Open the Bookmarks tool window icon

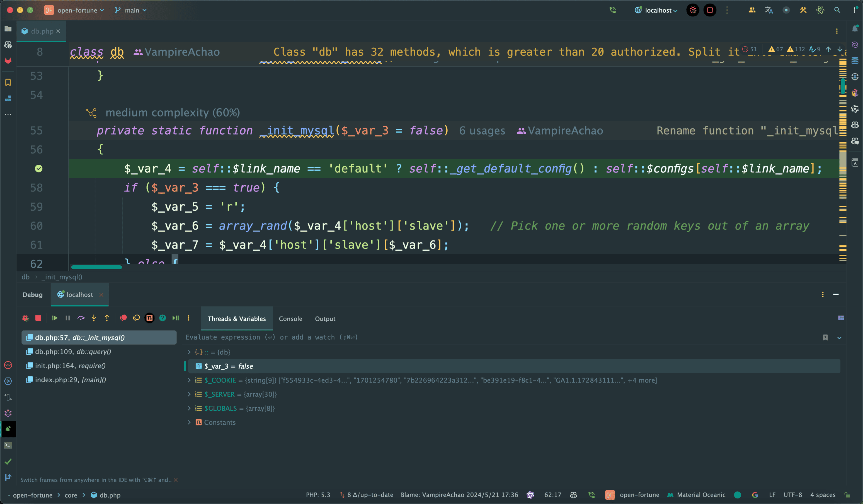pos(8,82)
